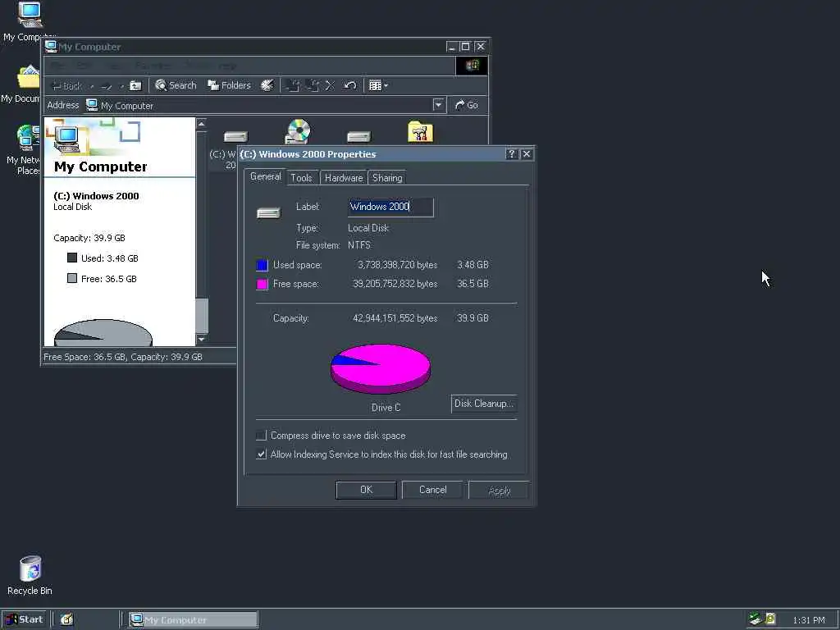Screen dimensions: 840x630
Task: Open Views dropdown arrow
Action: [x=386, y=85]
